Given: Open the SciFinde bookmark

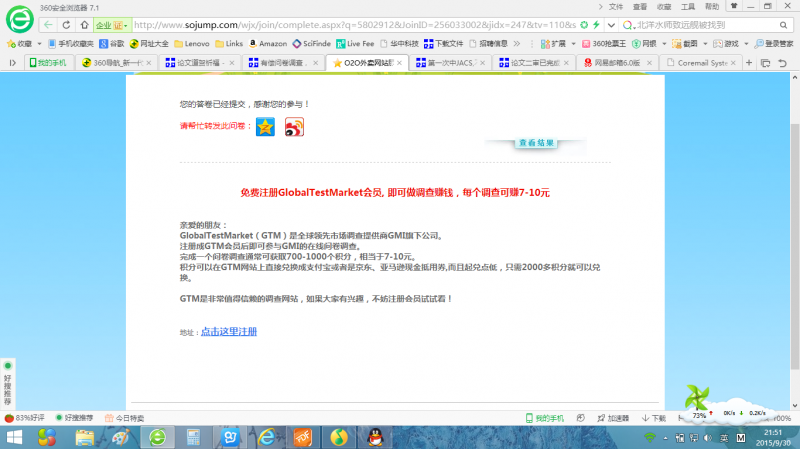Looking at the screenshot, I should tap(312, 44).
